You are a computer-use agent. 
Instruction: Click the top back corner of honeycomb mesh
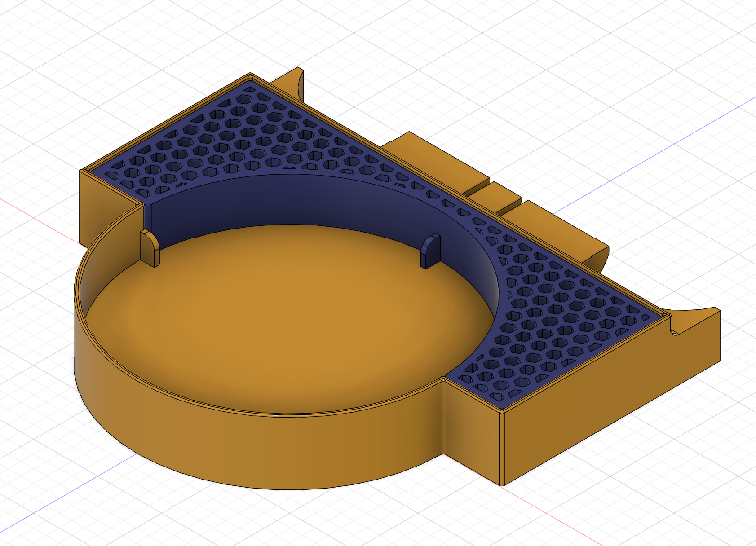[x=250, y=80]
